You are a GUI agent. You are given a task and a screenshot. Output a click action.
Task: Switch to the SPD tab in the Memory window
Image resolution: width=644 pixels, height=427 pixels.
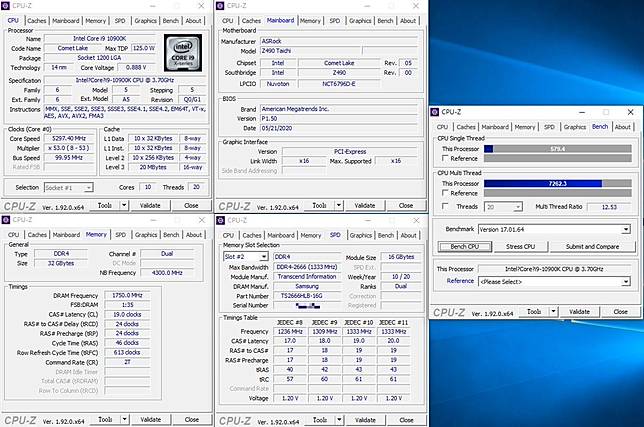[x=120, y=235]
